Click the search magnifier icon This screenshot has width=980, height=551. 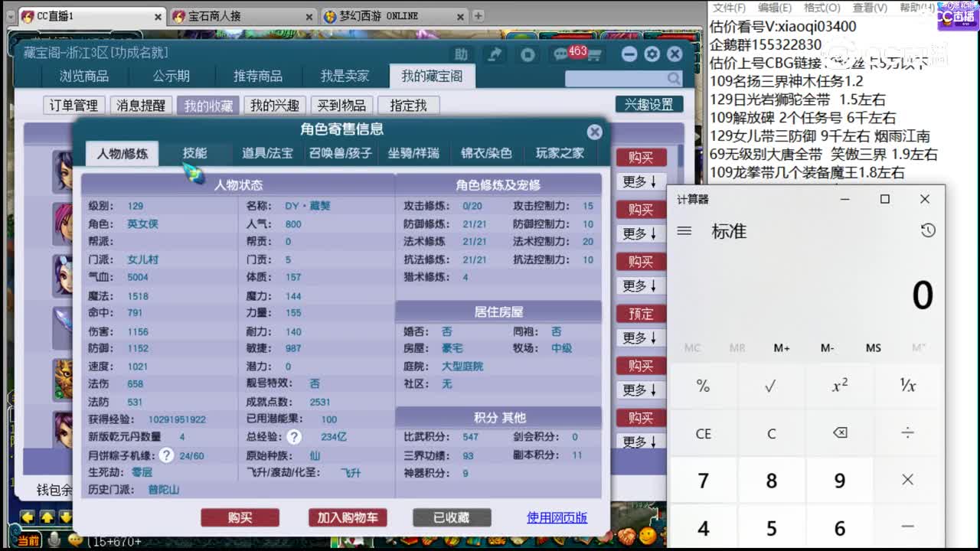pos(674,78)
